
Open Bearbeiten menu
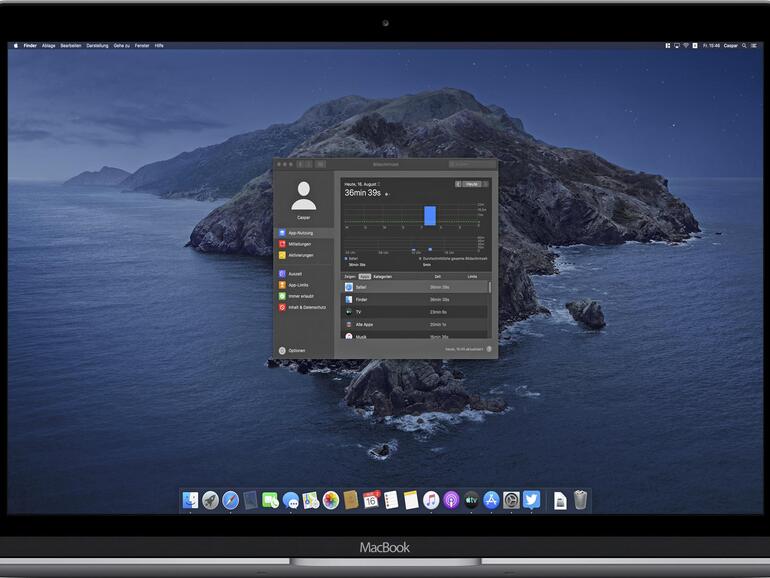(x=71, y=45)
